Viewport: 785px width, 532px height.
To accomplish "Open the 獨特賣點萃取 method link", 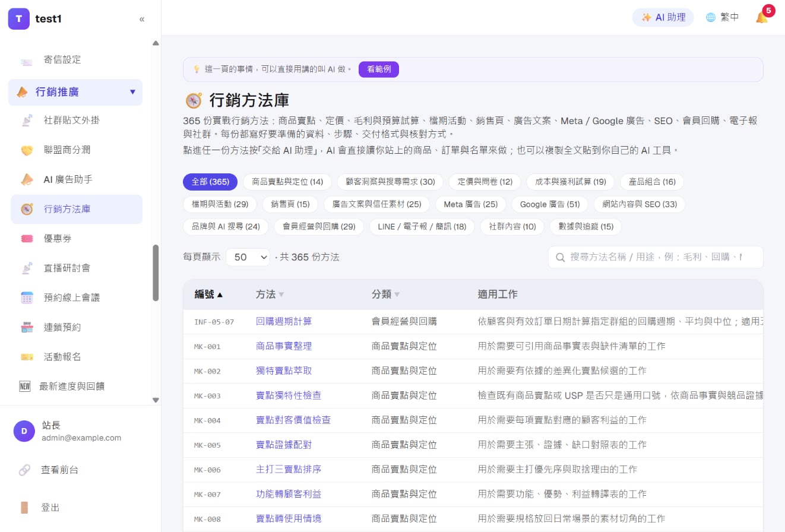I will (284, 370).
